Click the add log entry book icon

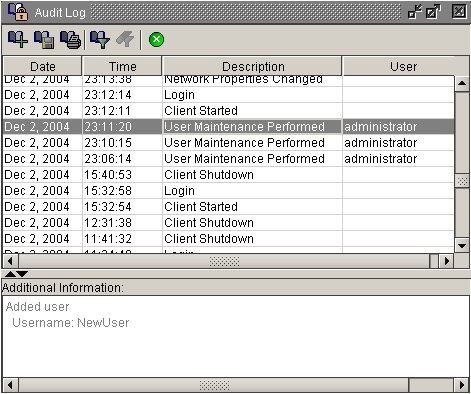tap(18, 40)
